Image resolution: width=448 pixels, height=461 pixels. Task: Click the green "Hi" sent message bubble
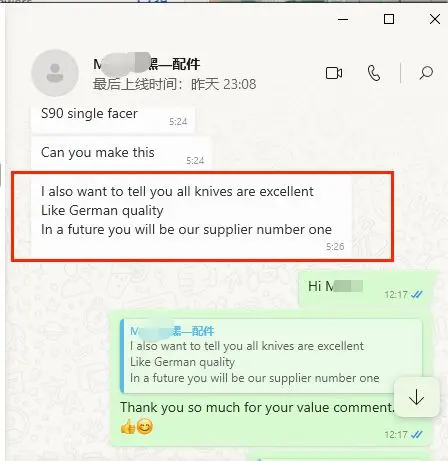(367, 289)
